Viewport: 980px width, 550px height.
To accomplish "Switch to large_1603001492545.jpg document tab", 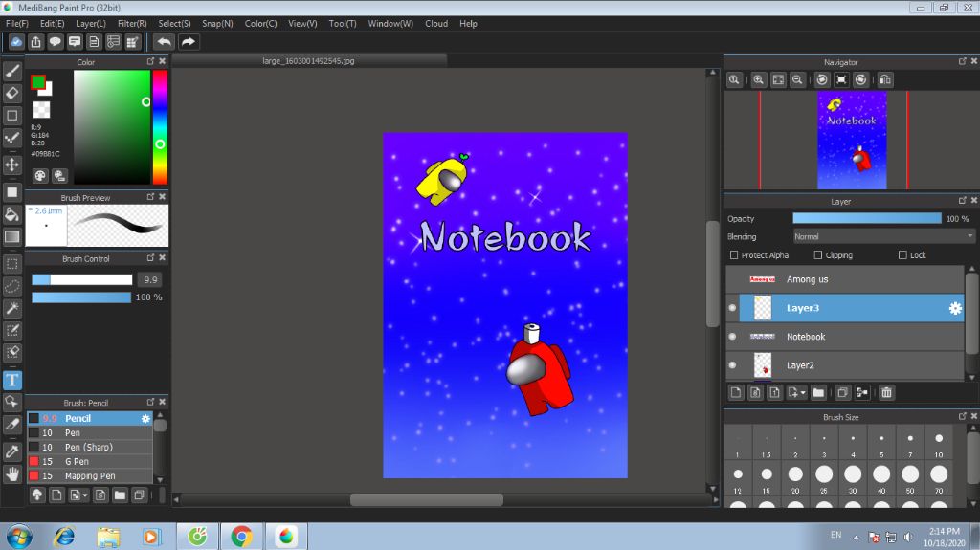I will point(309,60).
